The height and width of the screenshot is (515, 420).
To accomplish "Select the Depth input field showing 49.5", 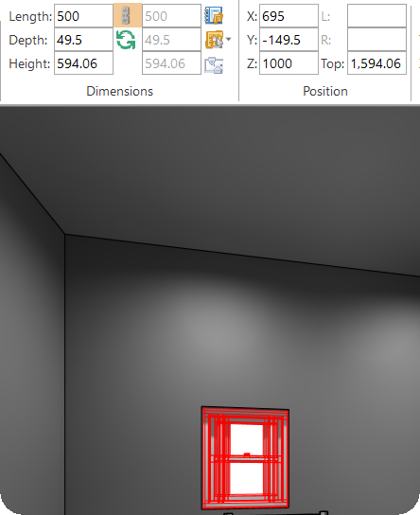I will point(83,40).
